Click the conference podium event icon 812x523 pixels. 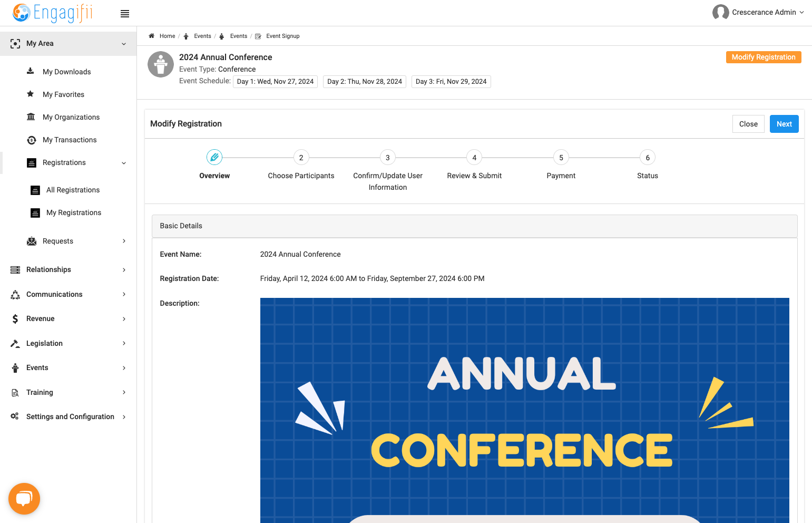pos(161,64)
